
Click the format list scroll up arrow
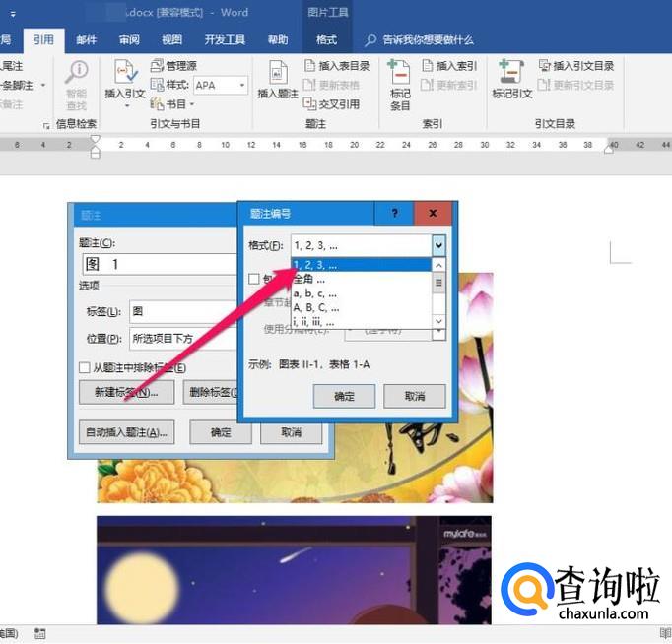tap(438, 266)
